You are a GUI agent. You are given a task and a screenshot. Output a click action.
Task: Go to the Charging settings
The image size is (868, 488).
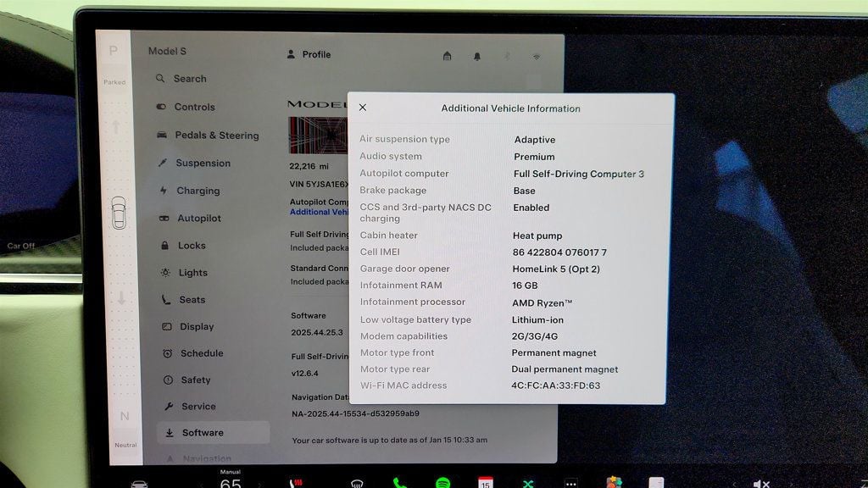click(197, 191)
